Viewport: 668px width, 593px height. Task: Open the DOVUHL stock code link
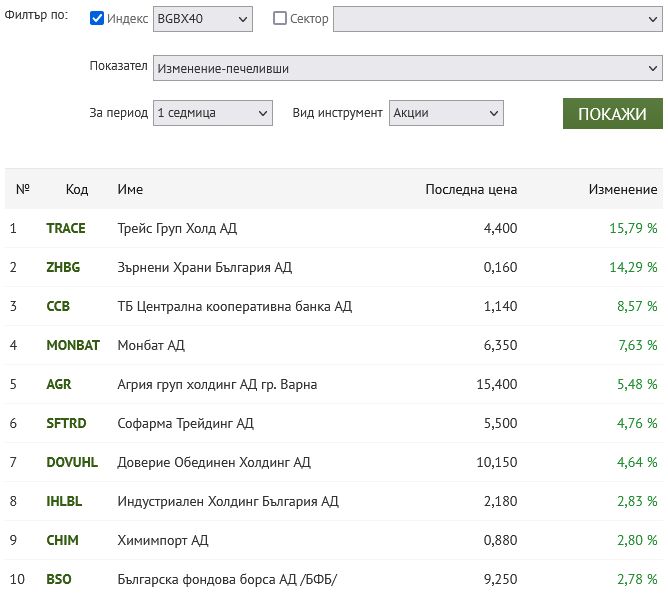click(x=72, y=462)
